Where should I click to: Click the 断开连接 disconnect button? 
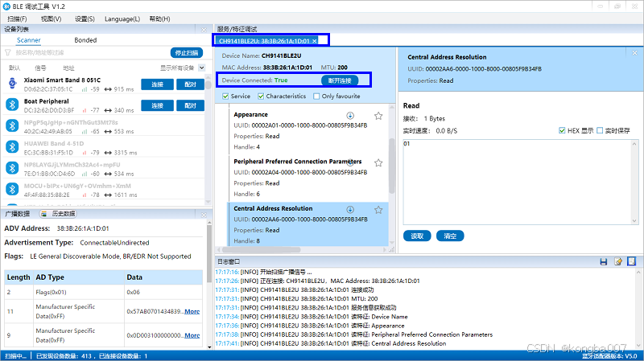tap(340, 80)
